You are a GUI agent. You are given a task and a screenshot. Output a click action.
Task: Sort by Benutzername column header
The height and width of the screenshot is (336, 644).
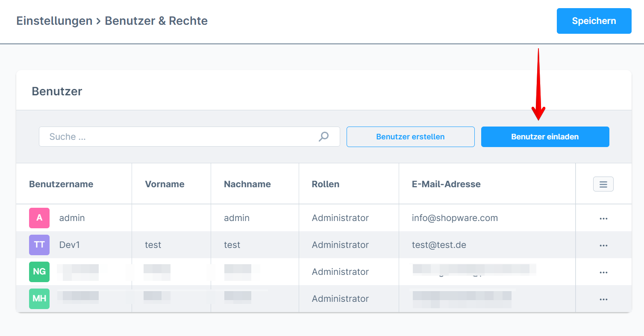tap(61, 184)
